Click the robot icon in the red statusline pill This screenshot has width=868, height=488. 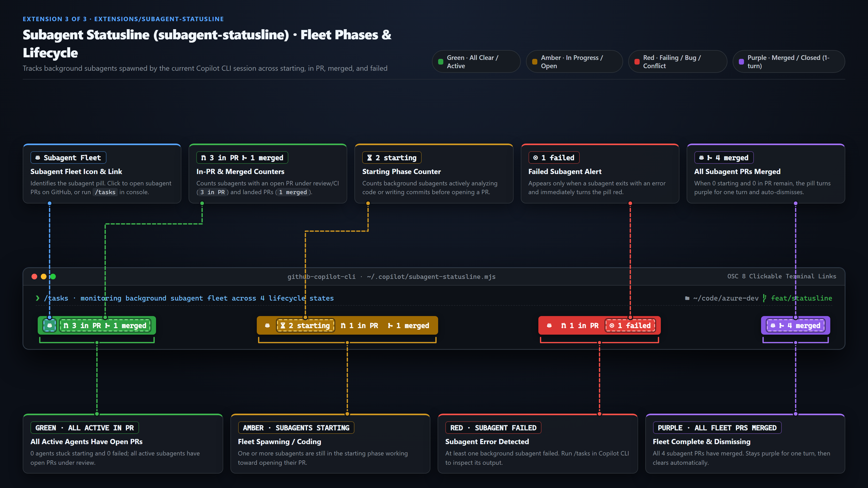(549, 326)
